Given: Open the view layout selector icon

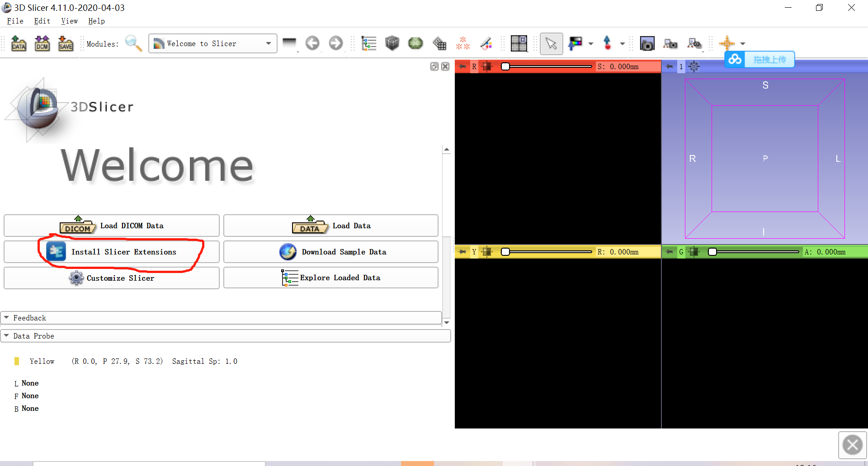Looking at the screenshot, I should 519,43.
